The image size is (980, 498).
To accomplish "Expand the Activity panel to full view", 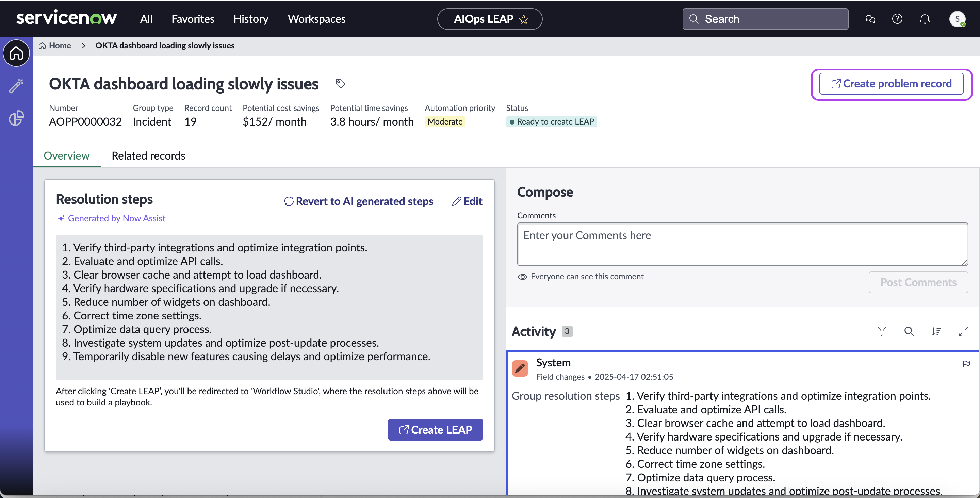I will coord(964,331).
